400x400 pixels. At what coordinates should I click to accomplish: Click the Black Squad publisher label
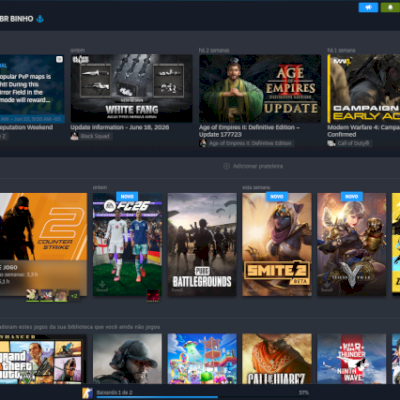(95, 136)
